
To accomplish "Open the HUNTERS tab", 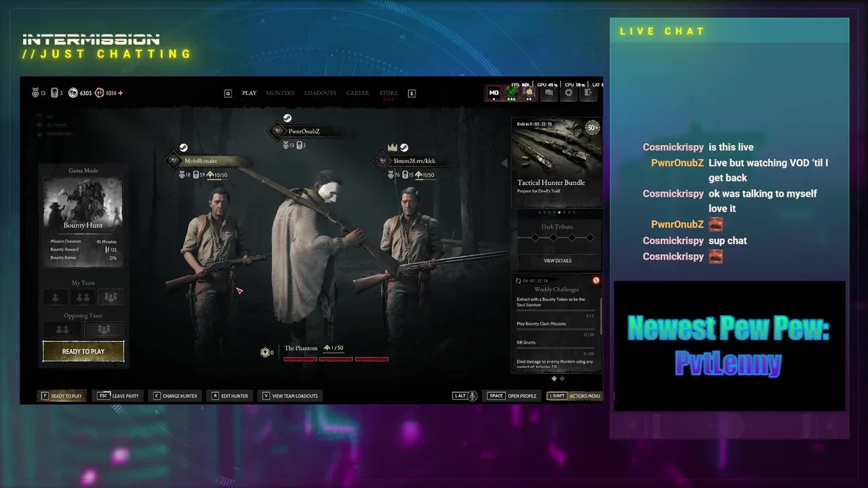I will coord(280,93).
